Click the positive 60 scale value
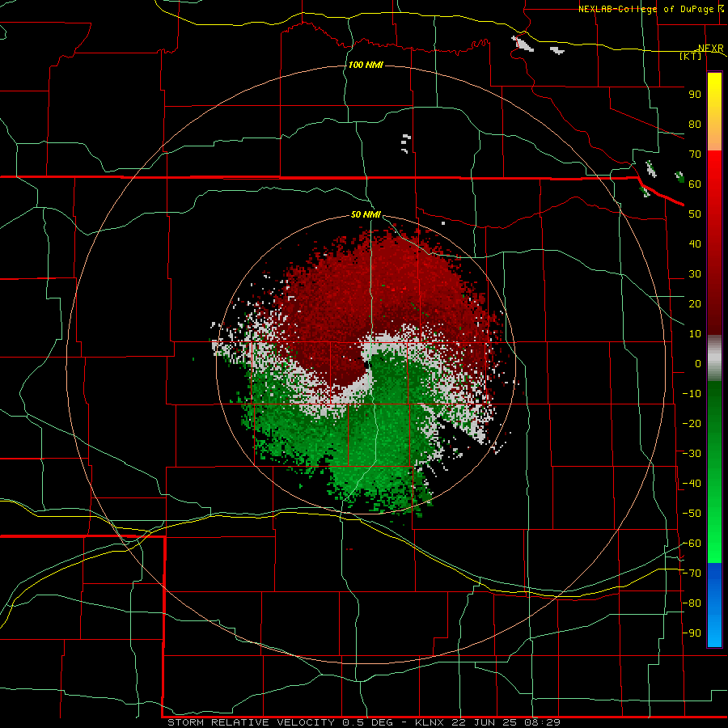This screenshot has height=728, width=728. (695, 184)
